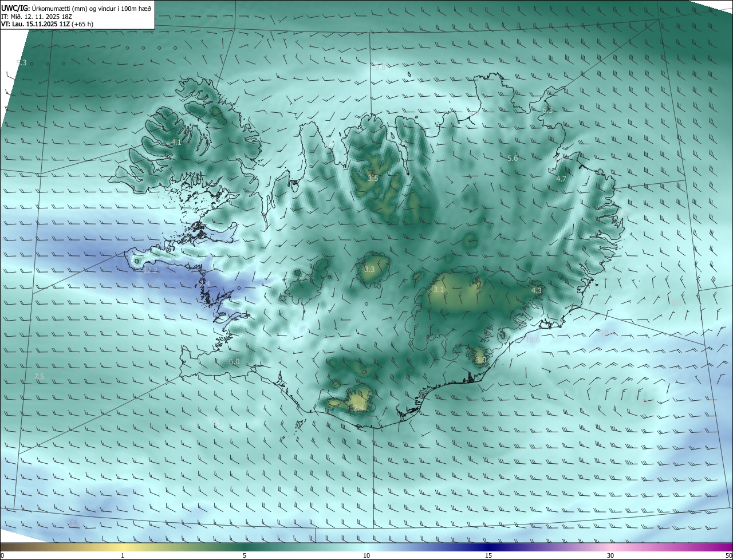Image resolution: width=733 pixels, height=560 pixels.
Task: Click the 5 tick on the color scale
Action: (245, 556)
